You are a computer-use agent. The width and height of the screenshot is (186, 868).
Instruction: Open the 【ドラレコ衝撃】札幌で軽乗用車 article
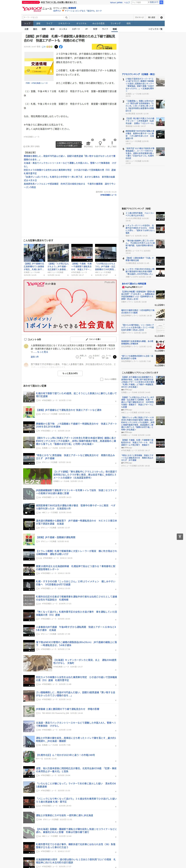coord(76,553)
